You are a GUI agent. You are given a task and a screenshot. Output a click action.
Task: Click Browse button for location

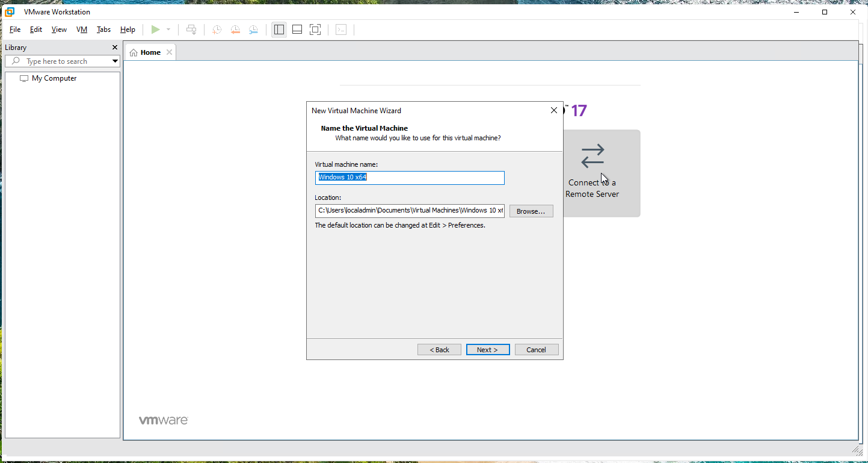click(531, 211)
